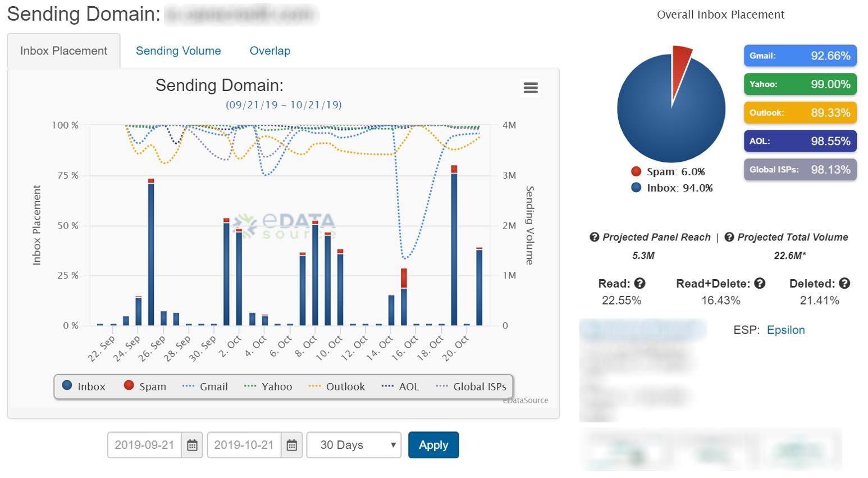The height and width of the screenshot is (478, 868).
Task: Open the 30 Days range dropdown
Action: coord(354,445)
